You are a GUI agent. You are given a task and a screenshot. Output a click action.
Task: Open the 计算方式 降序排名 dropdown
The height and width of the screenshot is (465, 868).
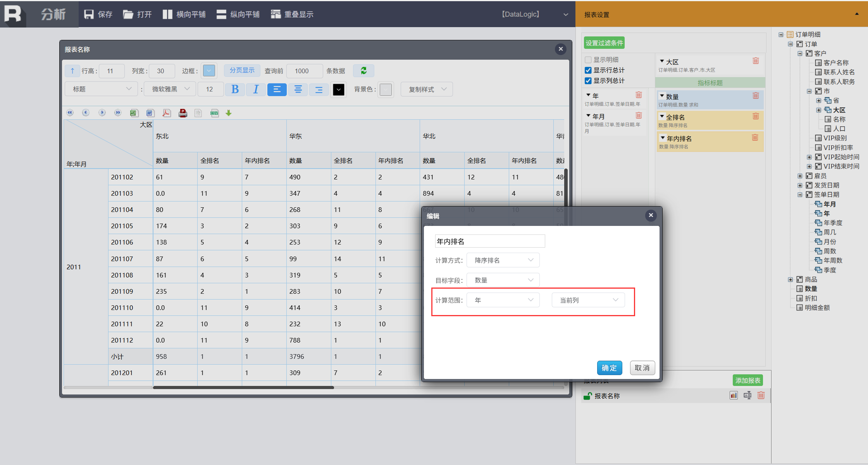point(503,260)
